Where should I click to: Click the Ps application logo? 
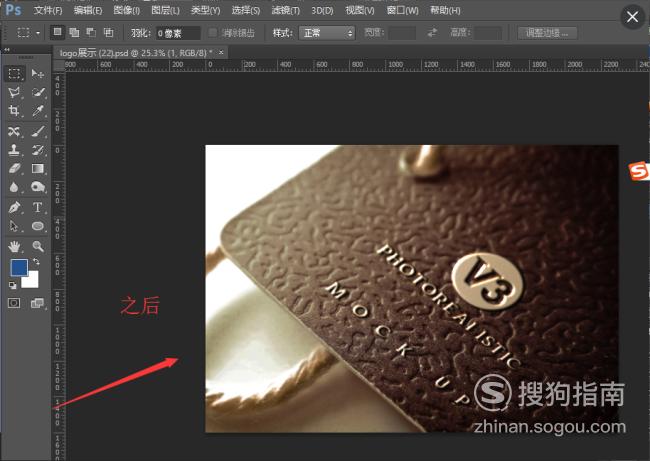click(x=13, y=10)
